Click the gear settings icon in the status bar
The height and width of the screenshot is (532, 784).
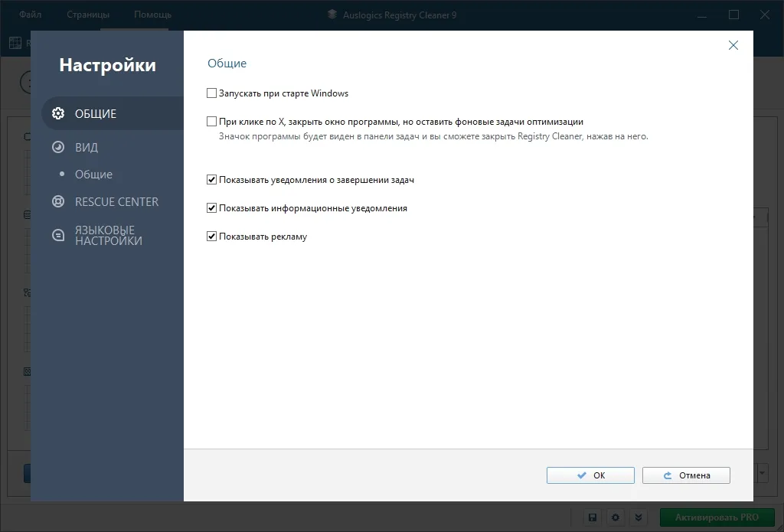(616, 517)
